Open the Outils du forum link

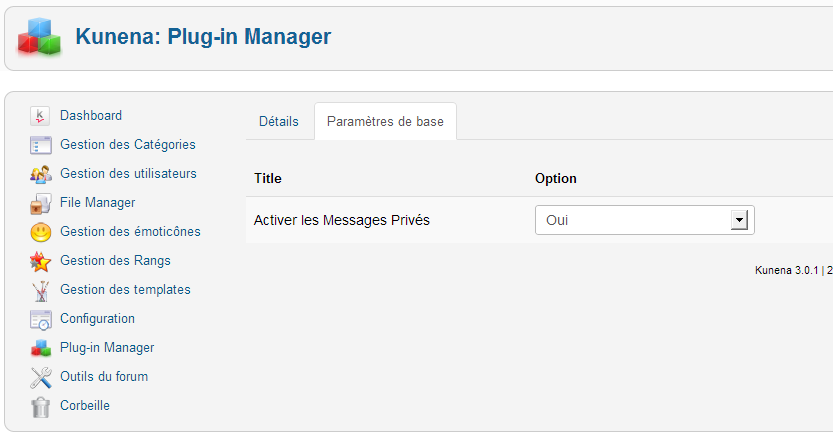pyautogui.click(x=104, y=377)
